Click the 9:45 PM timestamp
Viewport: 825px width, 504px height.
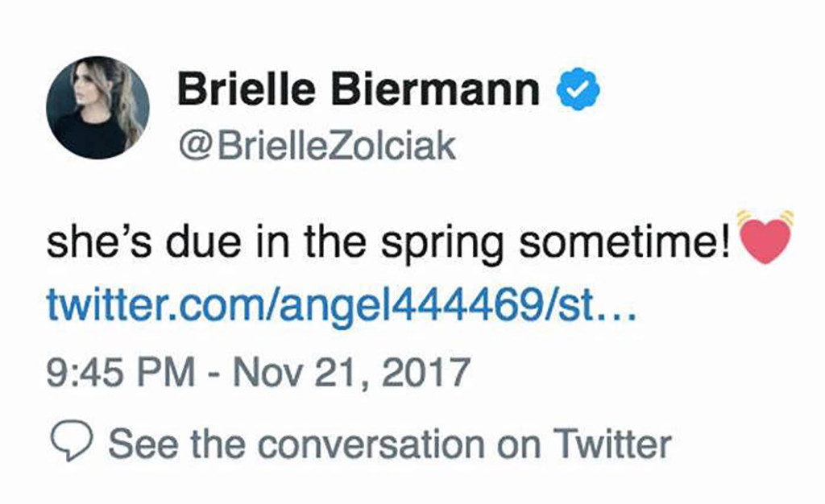(121, 374)
